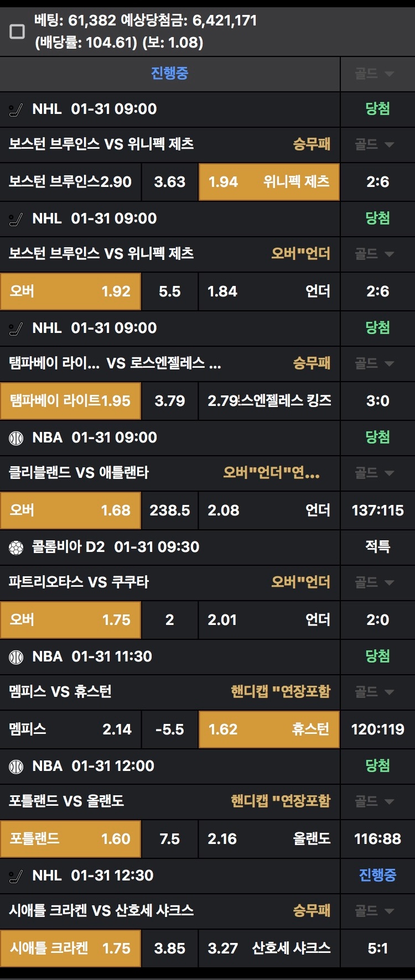Click hockey stick icon for NHL 12:30 game
The height and width of the screenshot is (980, 415).
17,877
